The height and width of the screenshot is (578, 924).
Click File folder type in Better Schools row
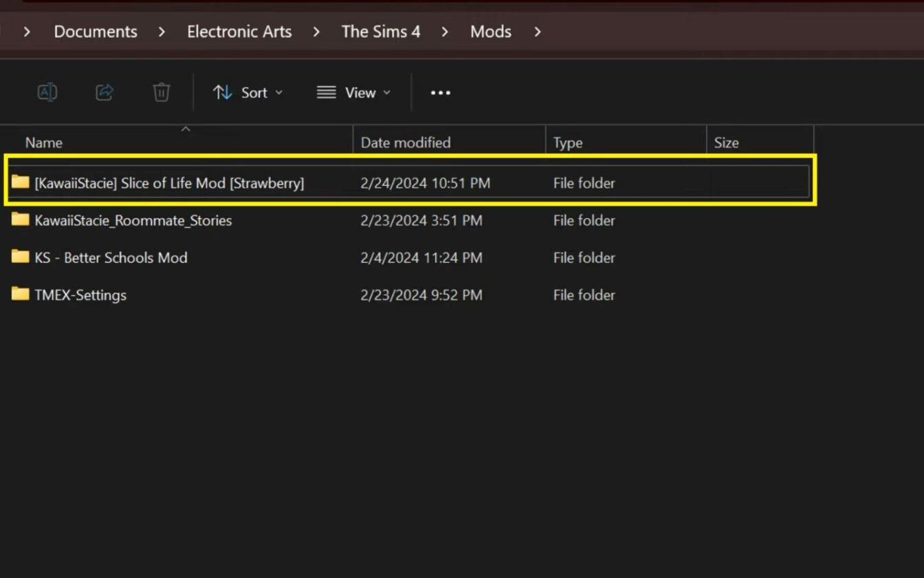pyautogui.click(x=584, y=257)
